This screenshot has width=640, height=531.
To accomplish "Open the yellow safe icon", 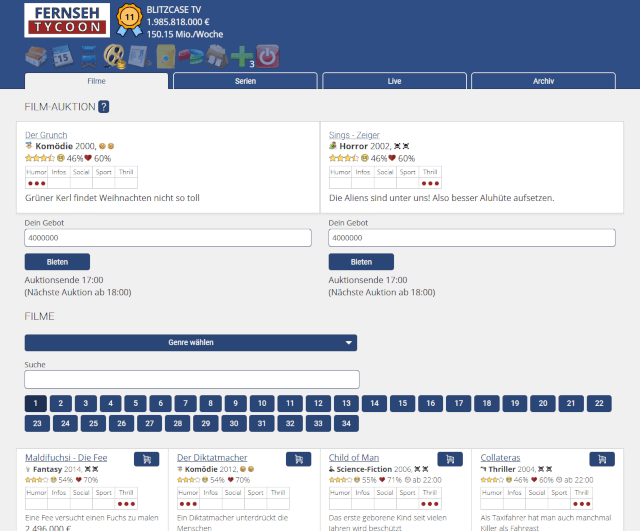I will coord(166,56).
